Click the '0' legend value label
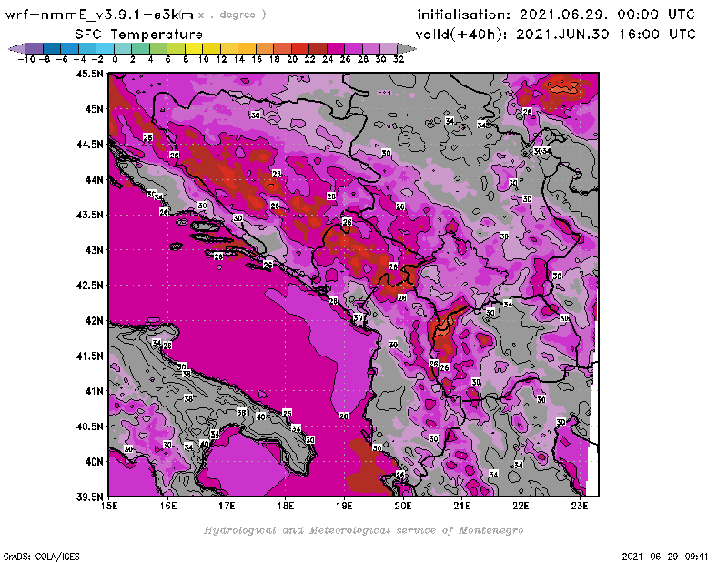The image size is (728, 562). [115, 59]
